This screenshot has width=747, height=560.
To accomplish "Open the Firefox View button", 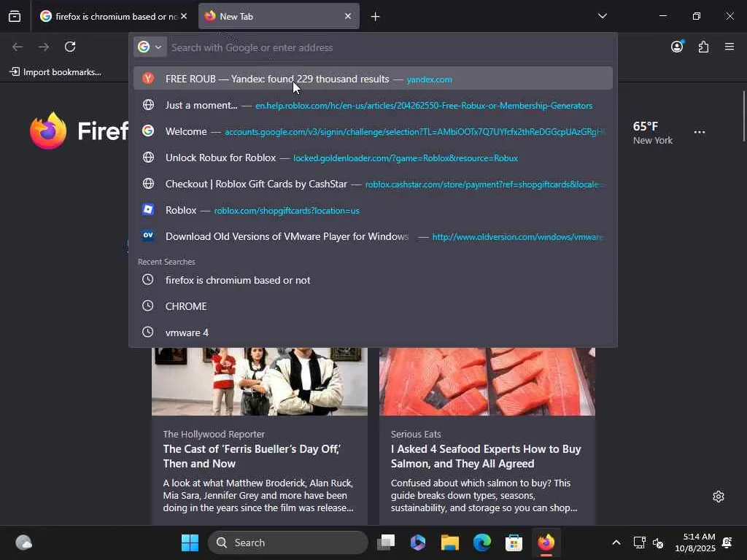I will [15, 16].
